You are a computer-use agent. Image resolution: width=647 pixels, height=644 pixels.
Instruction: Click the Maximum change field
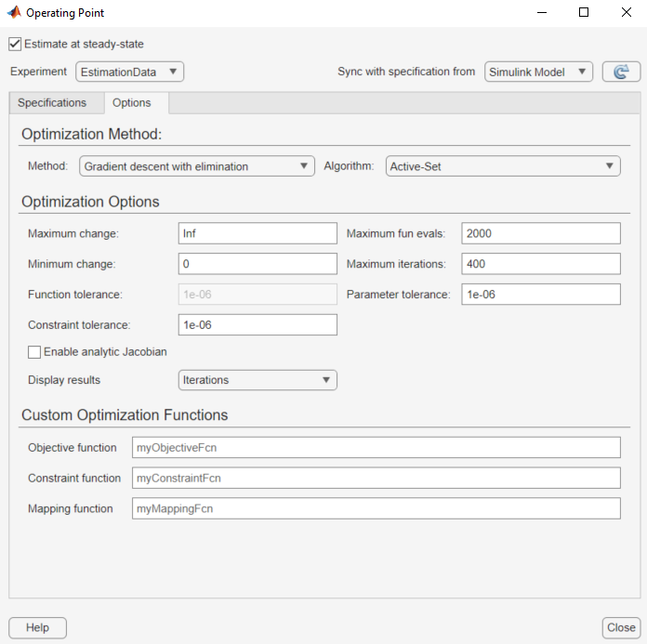tap(257, 233)
